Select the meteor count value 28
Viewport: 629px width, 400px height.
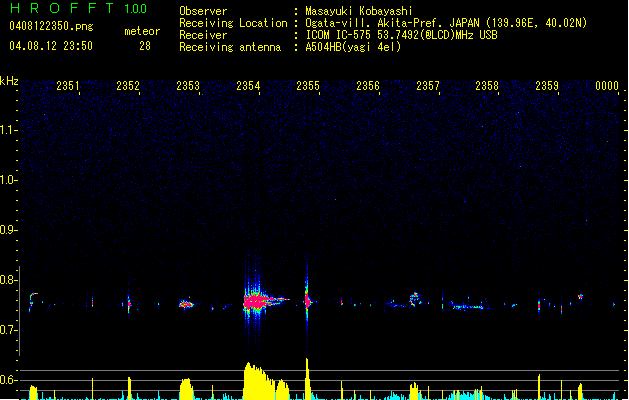tap(145, 46)
